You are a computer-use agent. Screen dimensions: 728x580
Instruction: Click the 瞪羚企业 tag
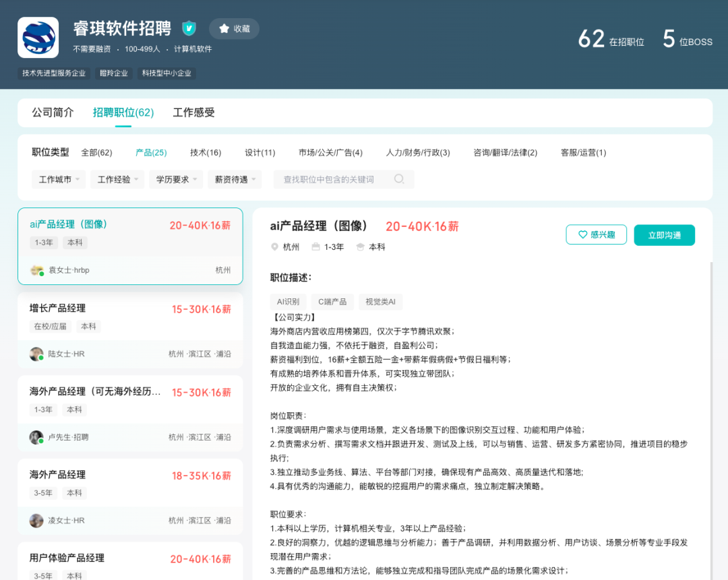point(114,73)
